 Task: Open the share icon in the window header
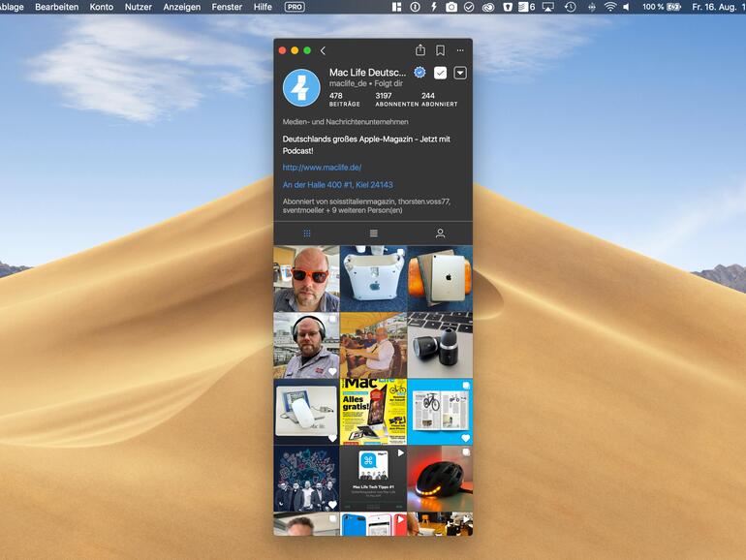(x=420, y=50)
